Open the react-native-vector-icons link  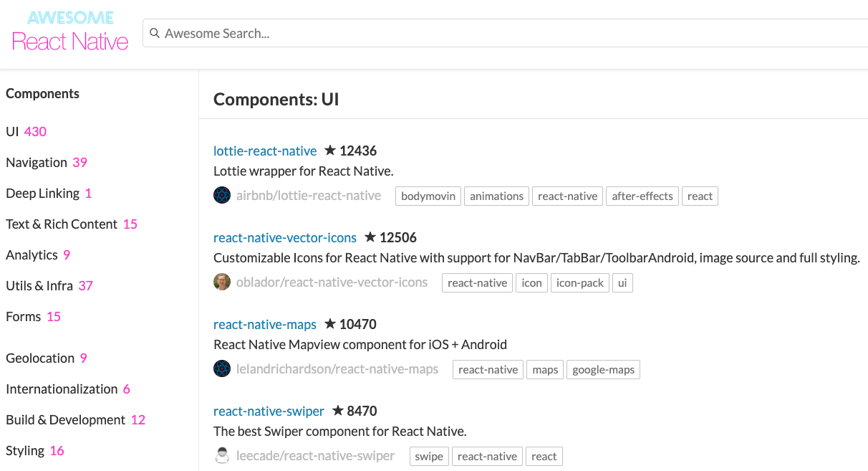(x=285, y=237)
